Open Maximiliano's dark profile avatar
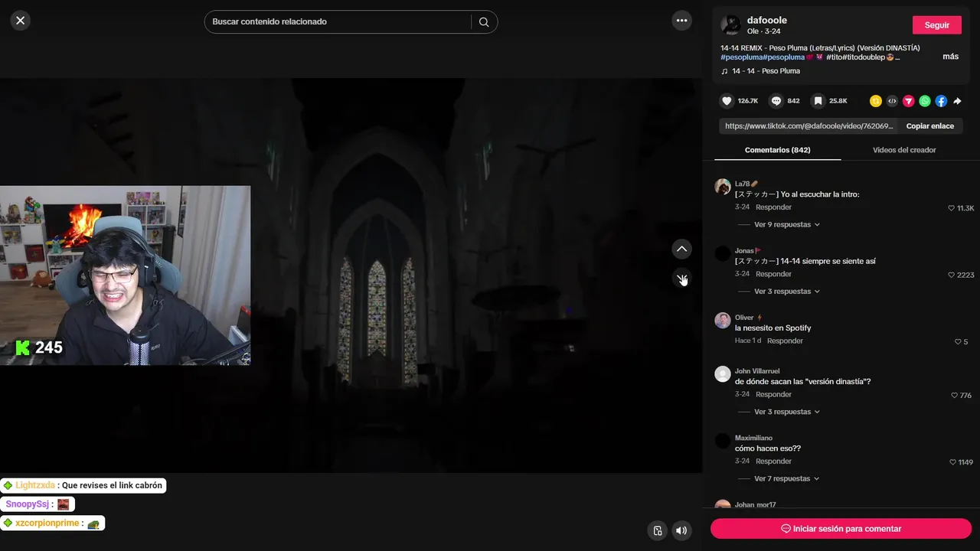This screenshot has width=980, height=551. tap(723, 441)
